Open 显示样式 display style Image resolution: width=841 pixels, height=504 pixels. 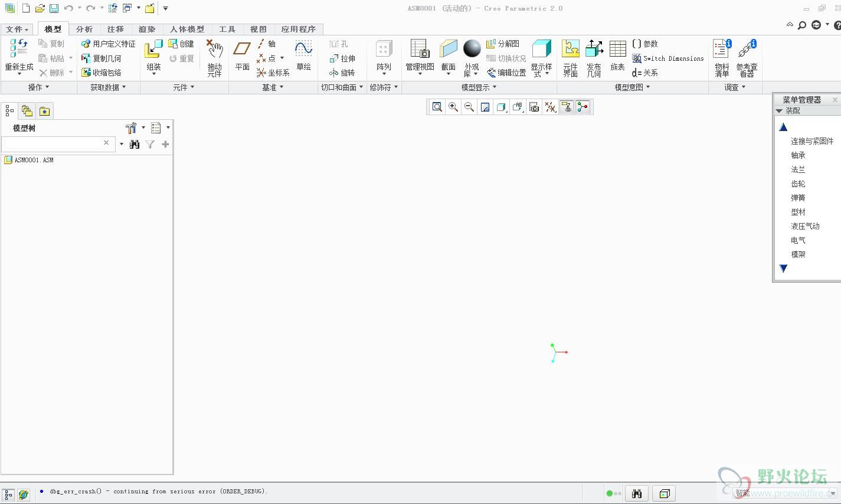pyautogui.click(x=541, y=58)
